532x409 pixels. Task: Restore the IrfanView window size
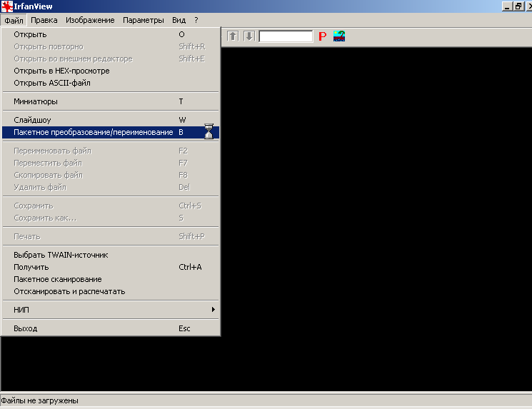click(518, 6)
